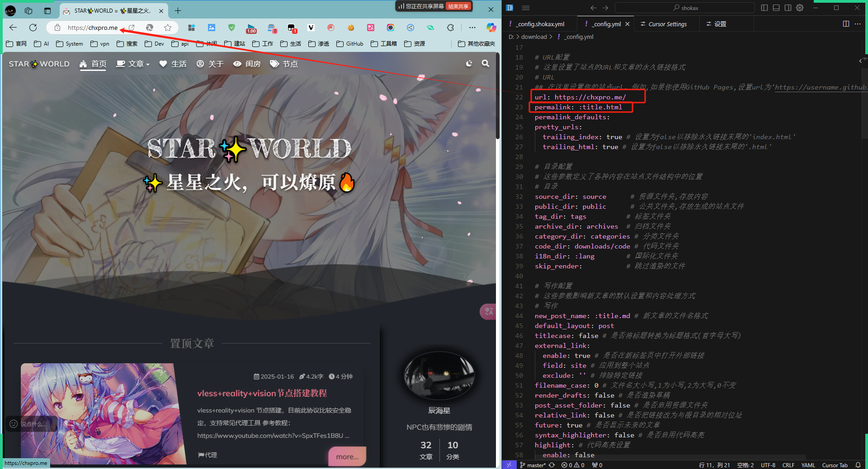The height and width of the screenshot is (469, 868).
Task: Open the Cursor hamburger menu
Action: tap(526, 8)
